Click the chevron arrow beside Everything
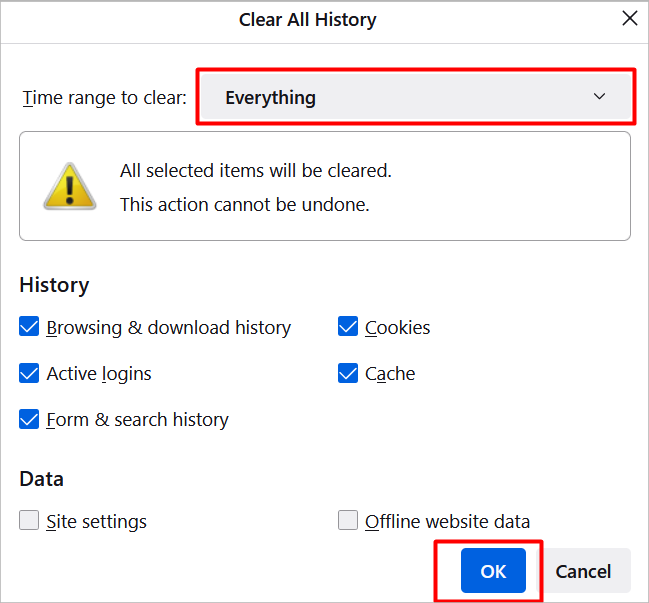649x603 pixels. tap(600, 97)
